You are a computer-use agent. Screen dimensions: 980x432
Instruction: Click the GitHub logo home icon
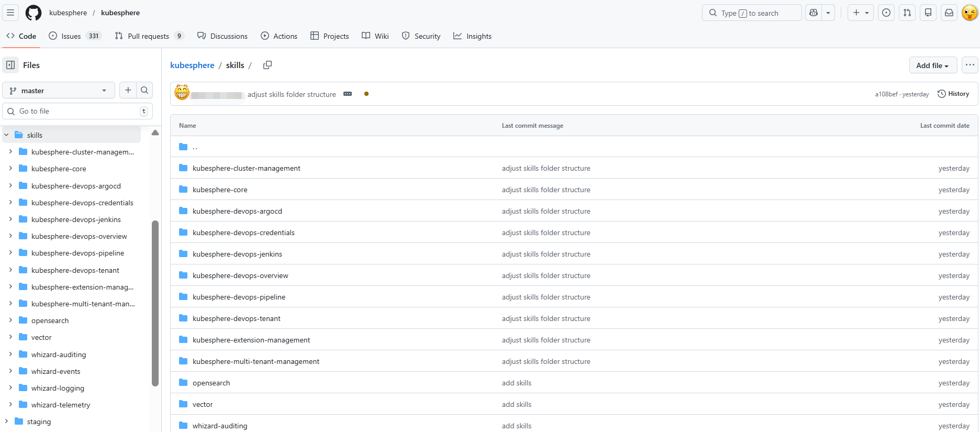pos(34,13)
